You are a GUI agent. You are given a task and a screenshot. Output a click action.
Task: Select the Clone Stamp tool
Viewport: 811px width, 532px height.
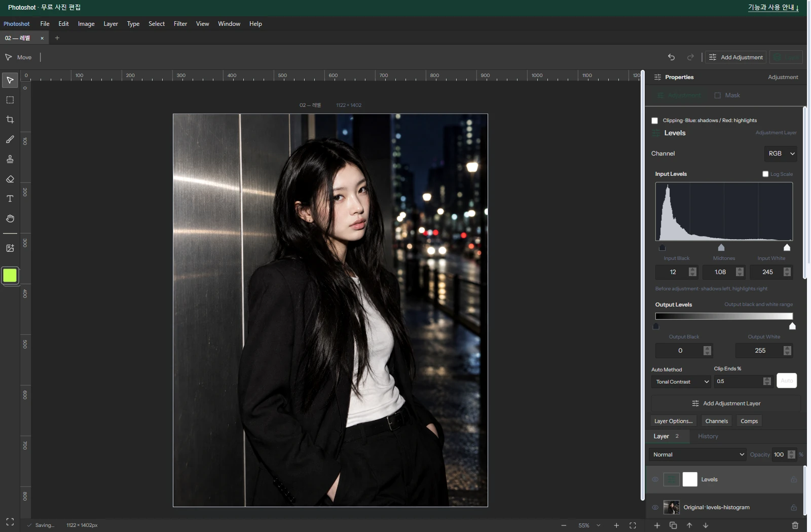[10, 159]
